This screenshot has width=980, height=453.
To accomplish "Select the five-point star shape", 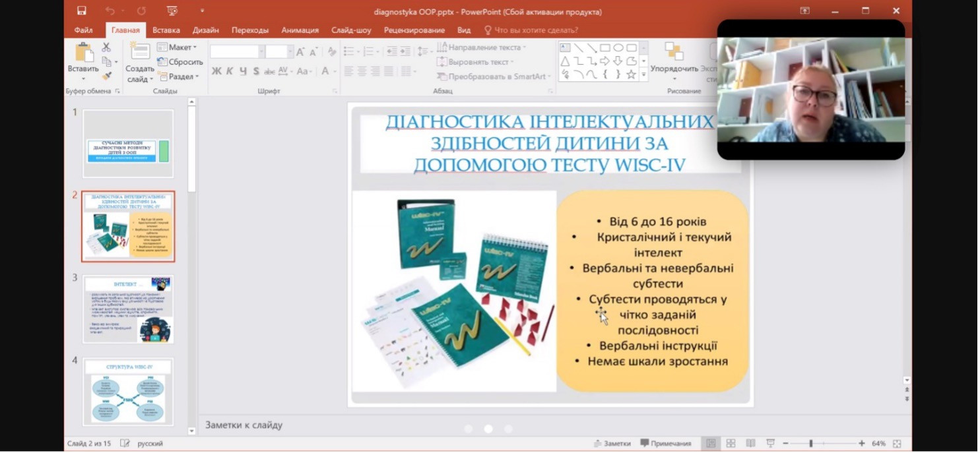I will click(x=631, y=75).
